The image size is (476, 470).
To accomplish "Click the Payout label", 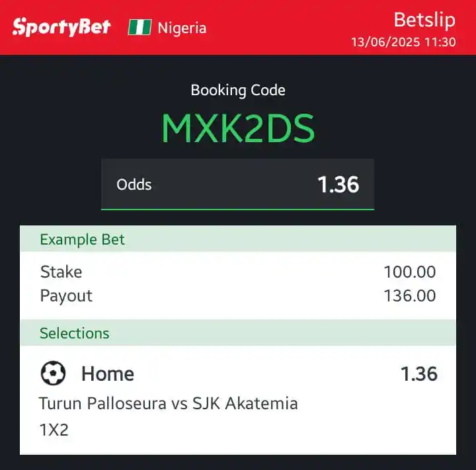I will [x=66, y=295].
